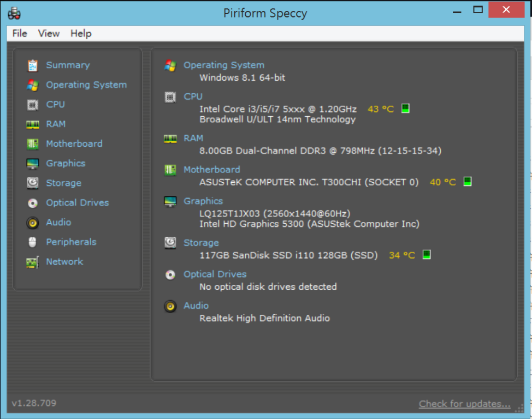Click the Peripherals mouse icon in sidebar
This screenshot has height=419, width=532.
32,242
